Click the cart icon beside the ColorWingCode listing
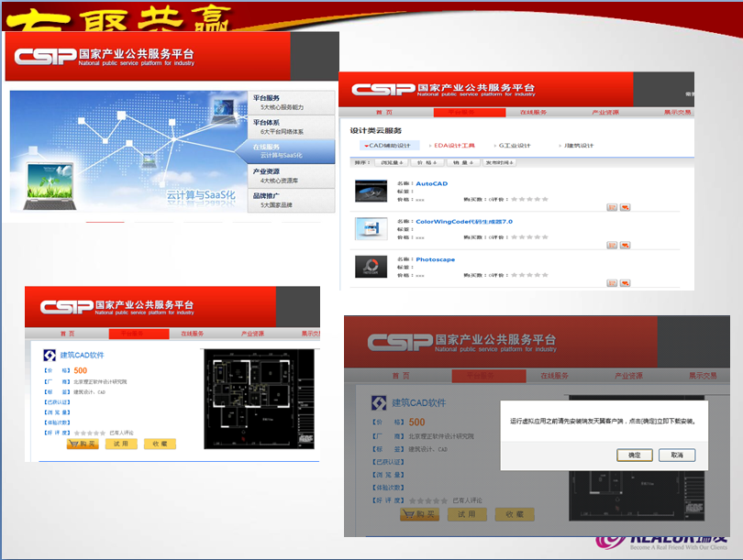Screen dimensions: 743x560 pos(610,244)
